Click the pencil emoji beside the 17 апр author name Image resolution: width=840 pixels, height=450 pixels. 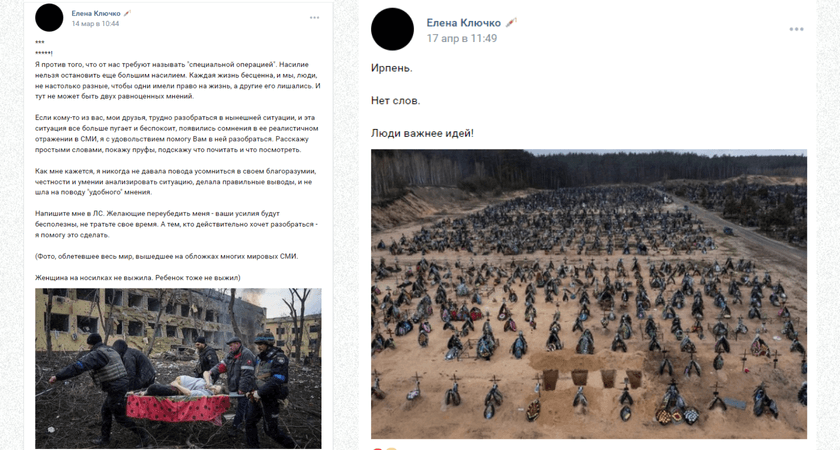click(511, 22)
